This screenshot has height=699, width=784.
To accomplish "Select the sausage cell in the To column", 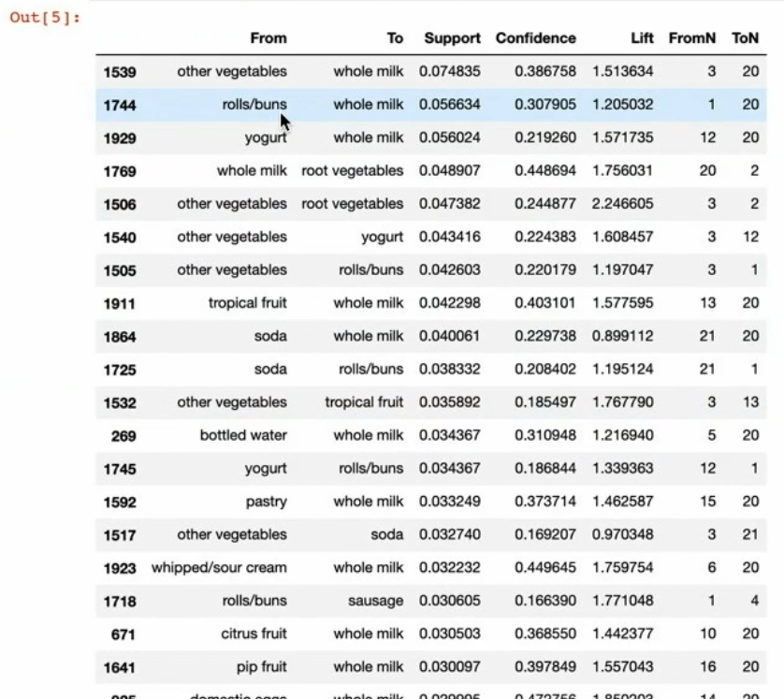I will click(x=379, y=601).
